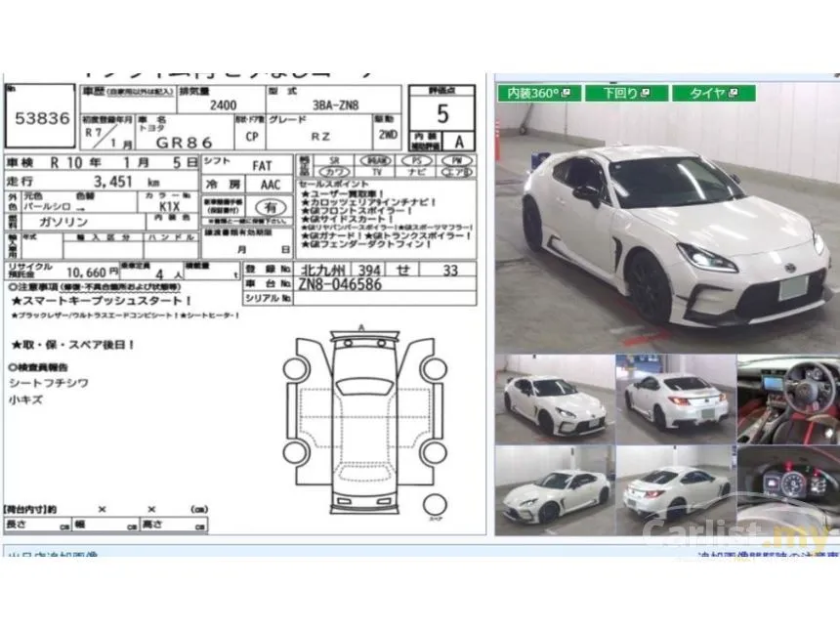This screenshot has height=630, width=840.
Task: Click the 幅 width field
Action: [105, 525]
